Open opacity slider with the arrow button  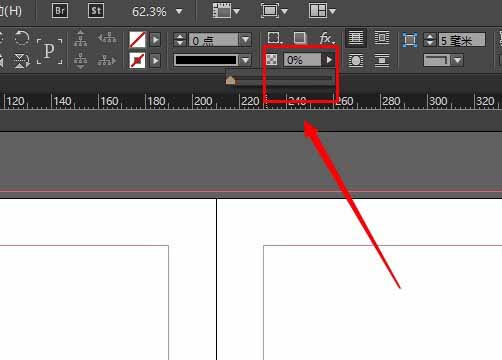coord(329,60)
